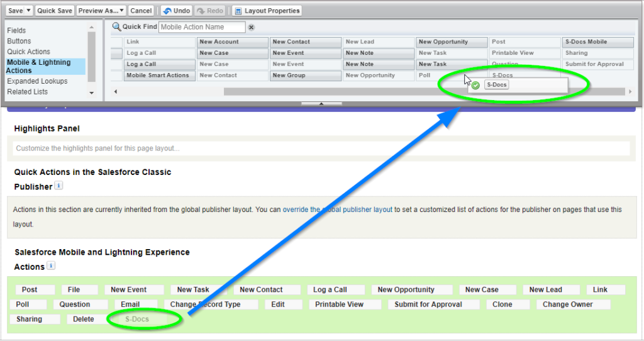Select Buttons in the palette categories
Viewport: 644px width, 341px height.
(x=19, y=41)
